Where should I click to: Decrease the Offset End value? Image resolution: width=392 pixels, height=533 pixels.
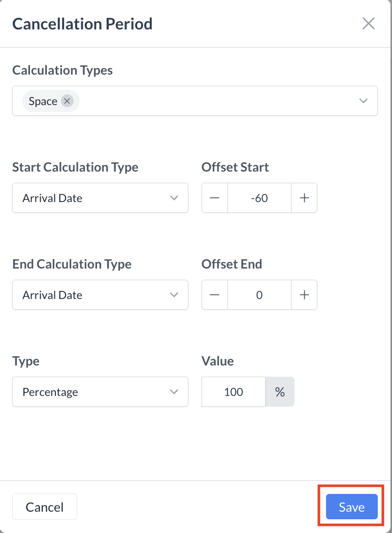point(214,295)
